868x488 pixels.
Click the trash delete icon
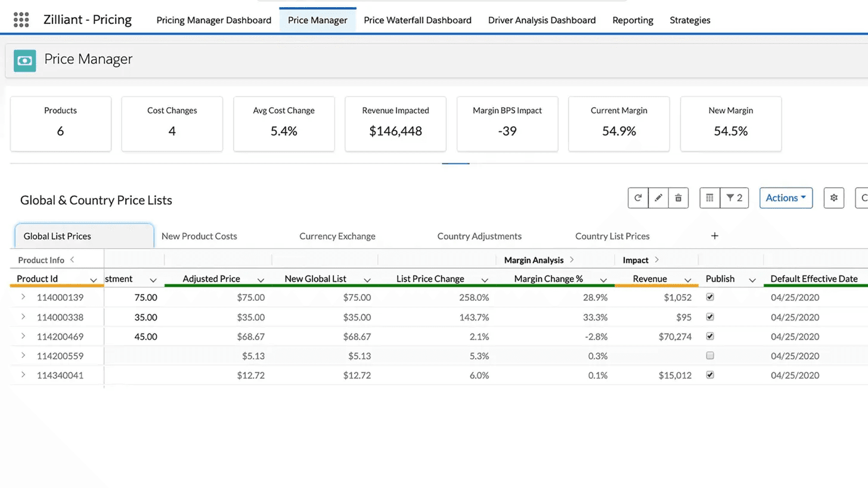678,198
